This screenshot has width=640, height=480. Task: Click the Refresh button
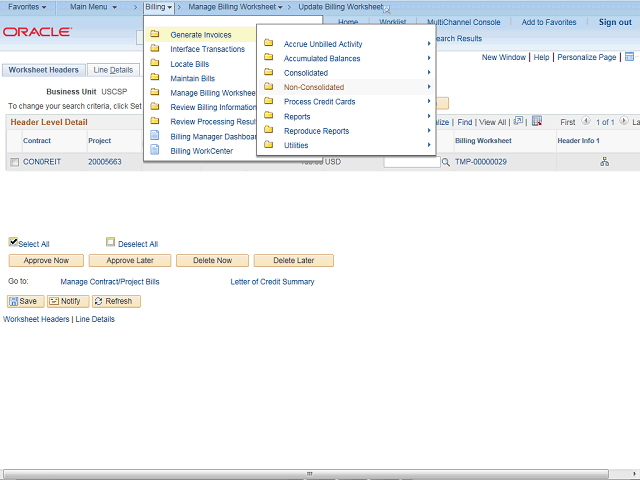tap(116, 301)
